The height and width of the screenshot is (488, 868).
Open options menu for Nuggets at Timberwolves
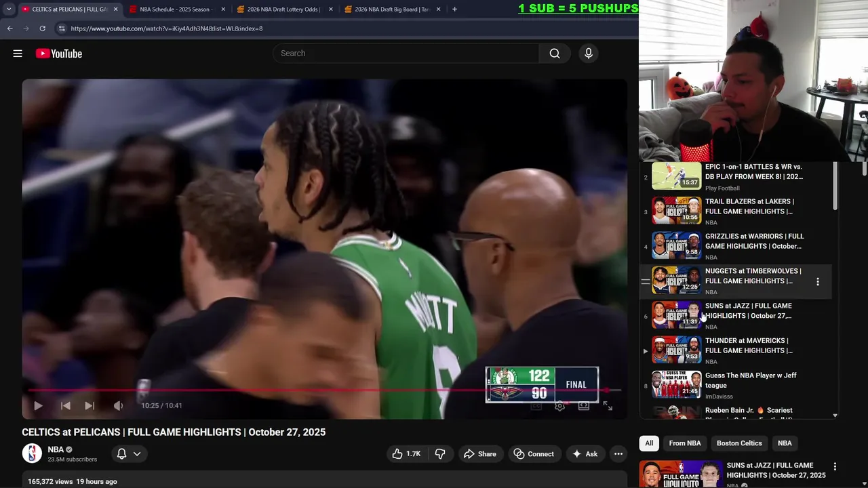pyautogui.click(x=818, y=281)
